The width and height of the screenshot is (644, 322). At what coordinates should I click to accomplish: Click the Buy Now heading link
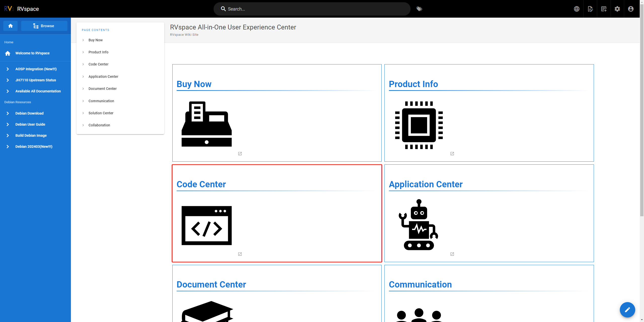point(194,84)
